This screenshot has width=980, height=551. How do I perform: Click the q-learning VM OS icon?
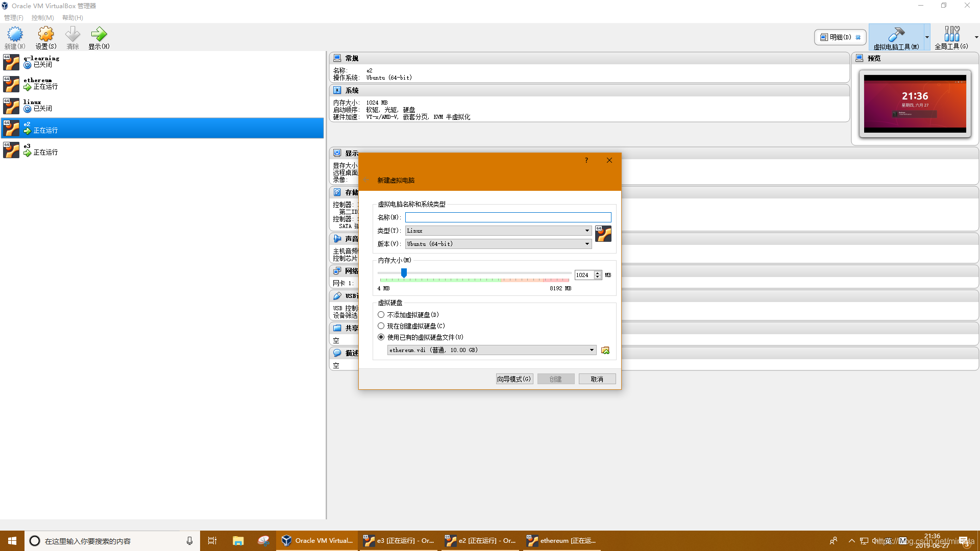[x=11, y=62]
